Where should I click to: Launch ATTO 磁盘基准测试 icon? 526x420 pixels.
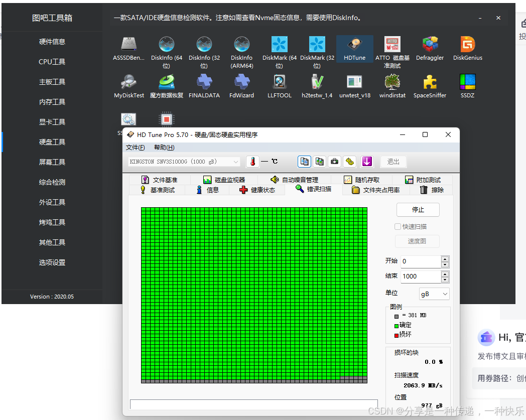(x=392, y=44)
